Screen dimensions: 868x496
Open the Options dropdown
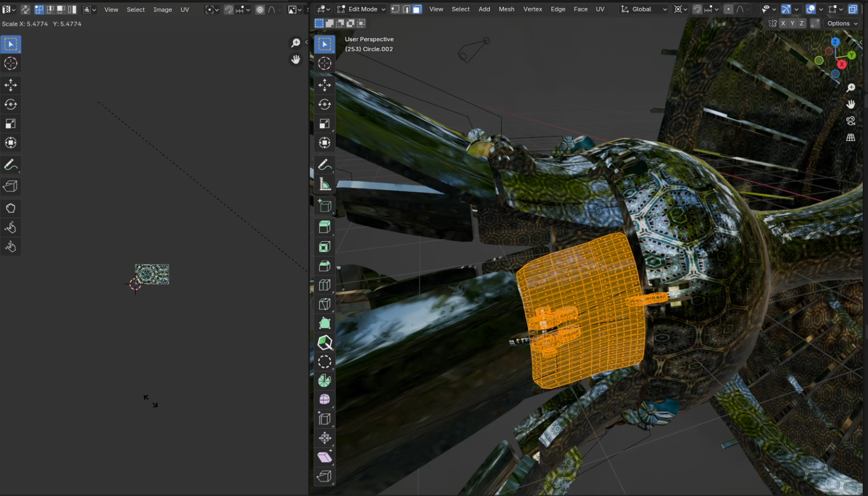point(842,23)
